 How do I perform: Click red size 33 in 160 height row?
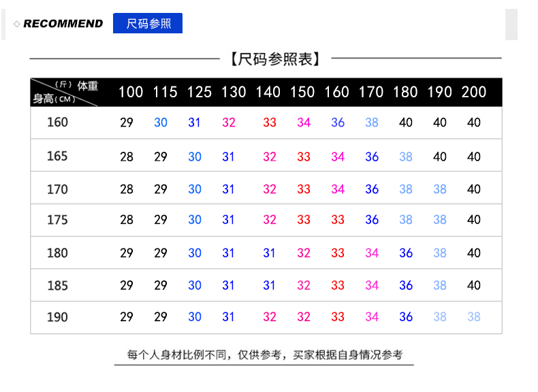click(x=270, y=122)
